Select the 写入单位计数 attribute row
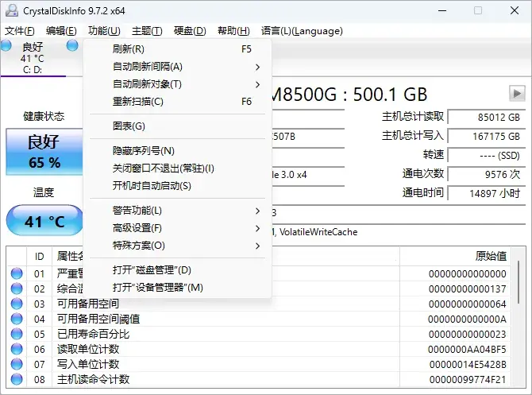 259,364
